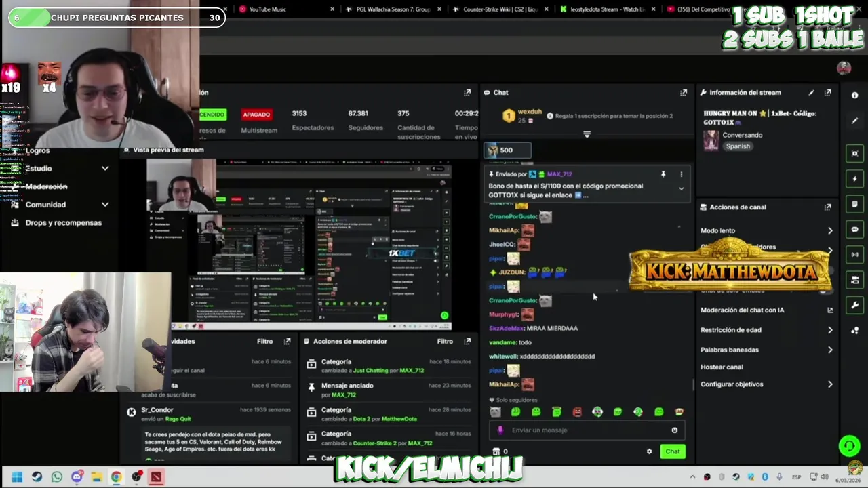Open Filtro in Acciones de moderador
The height and width of the screenshot is (488, 868).
click(445, 342)
